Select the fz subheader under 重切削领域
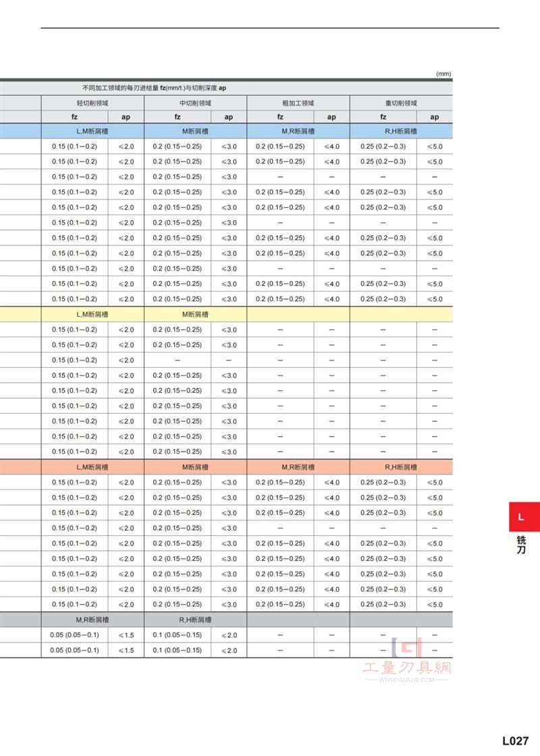This screenshot has width=540, height=756. (383, 117)
